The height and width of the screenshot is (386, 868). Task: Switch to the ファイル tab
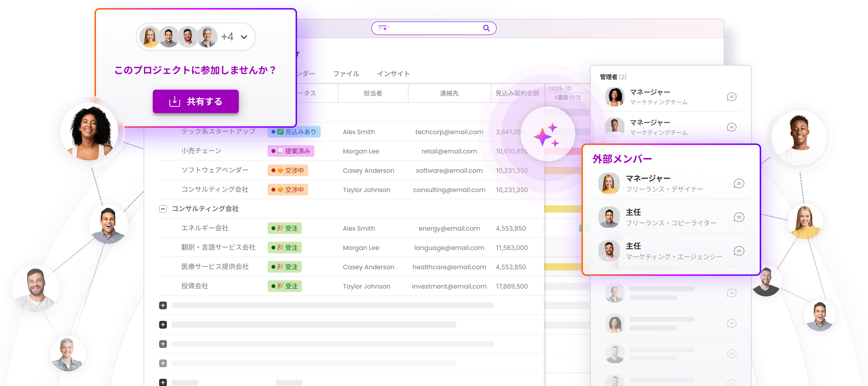pos(346,74)
